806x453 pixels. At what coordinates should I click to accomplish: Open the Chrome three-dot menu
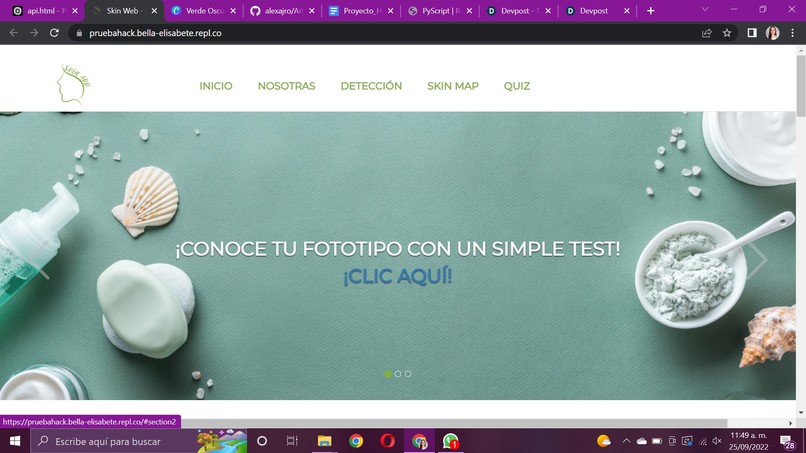(x=793, y=33)
